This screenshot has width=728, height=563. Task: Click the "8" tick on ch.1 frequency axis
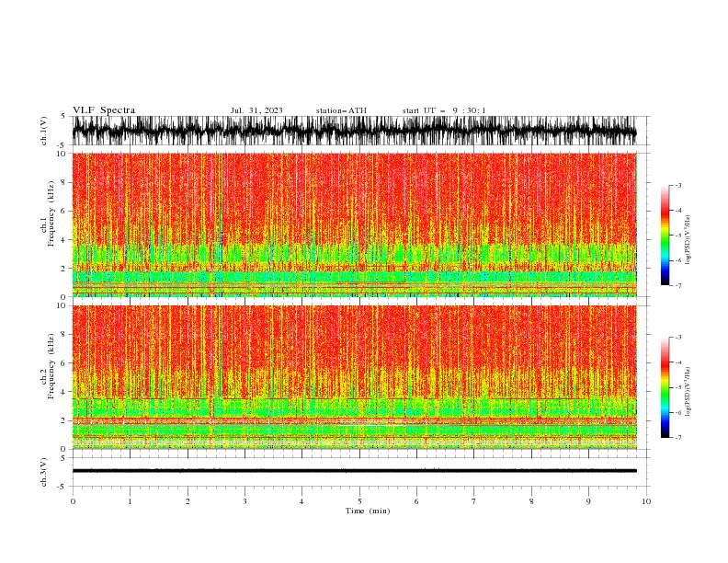coord(63,182)
